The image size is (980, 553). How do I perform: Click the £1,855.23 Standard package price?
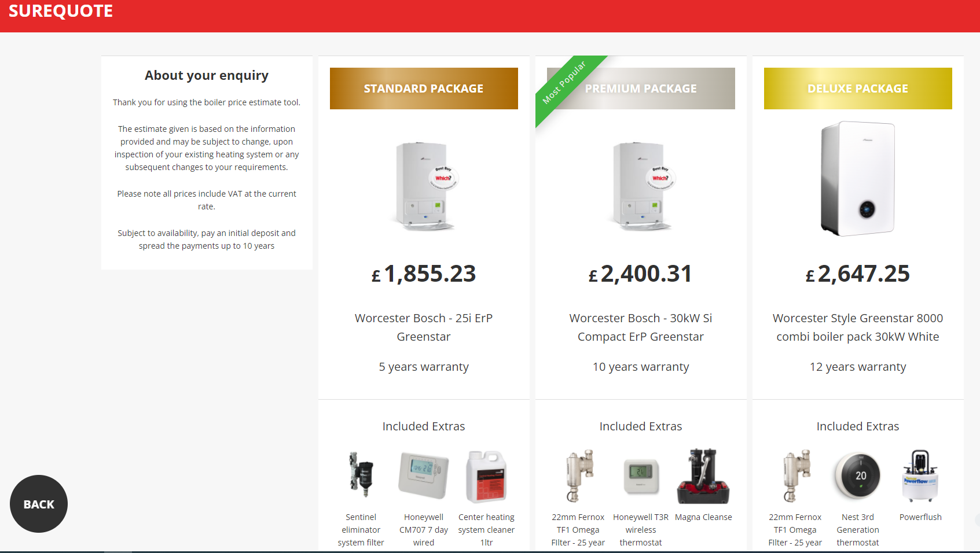tap(424, 274)
